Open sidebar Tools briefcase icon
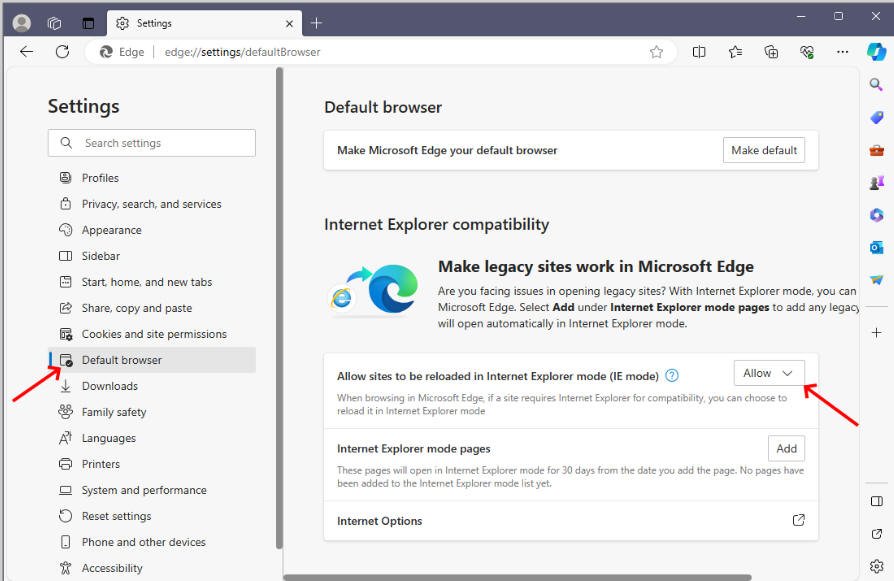 tap(876, 151)
